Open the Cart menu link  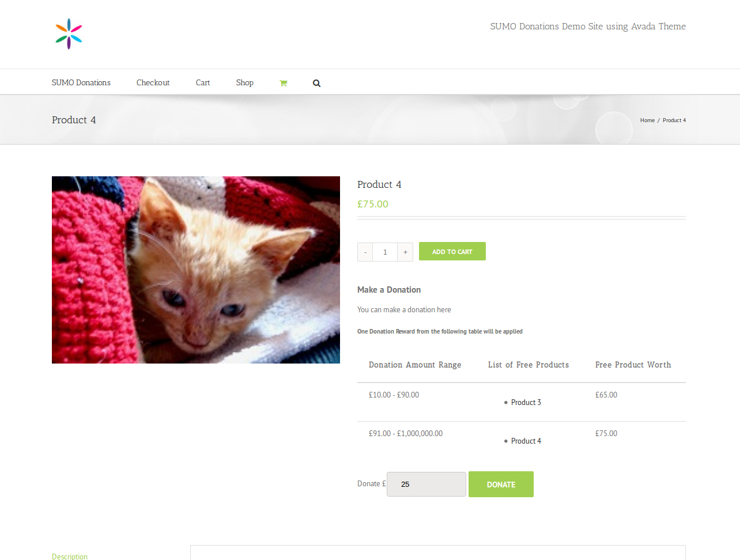203,82
